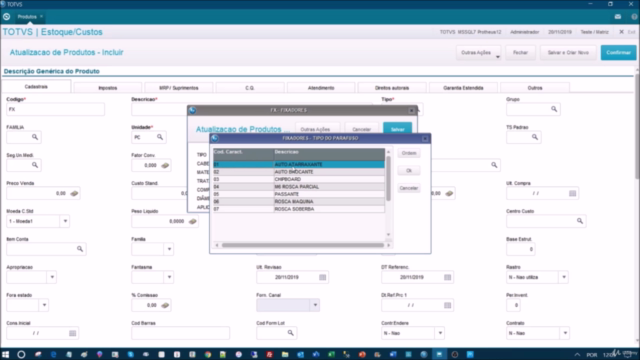Click the DT Referenc. calendar icon

click(447, 277)
